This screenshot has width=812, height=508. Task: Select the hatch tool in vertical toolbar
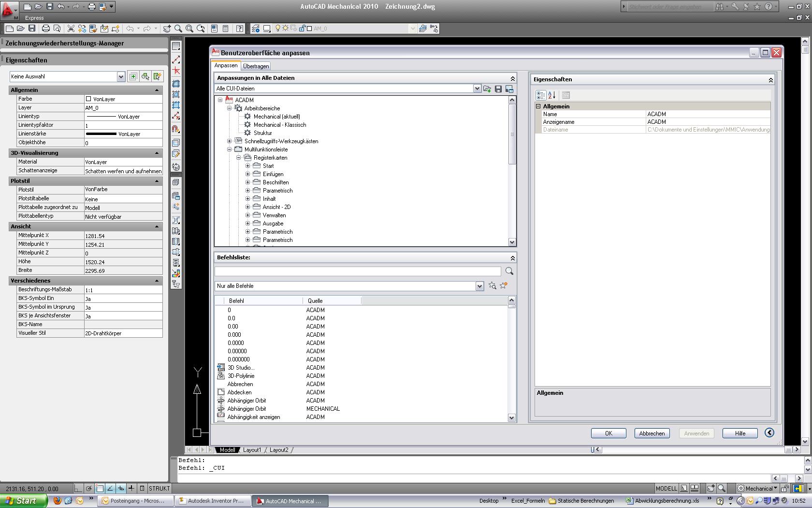click(x=176, y=46)
